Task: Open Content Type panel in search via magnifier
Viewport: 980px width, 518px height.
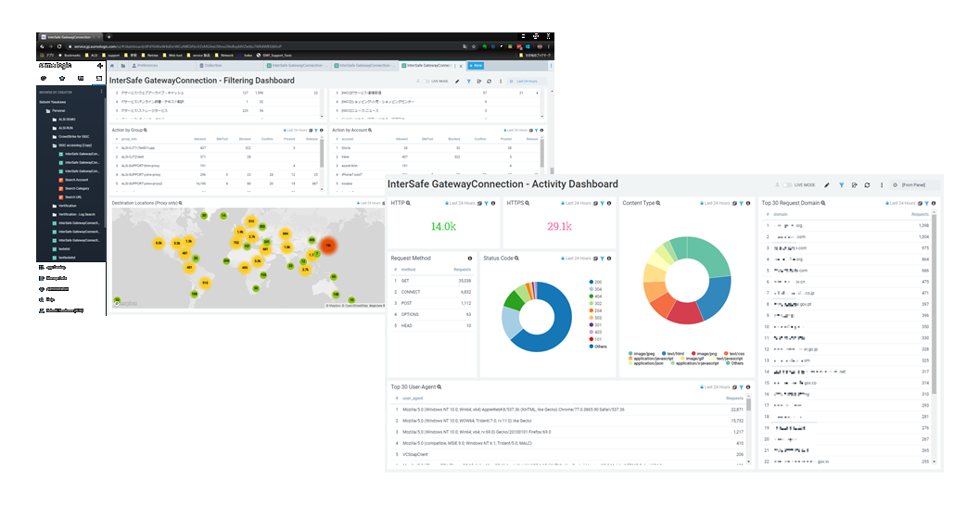Action: [x=658, y=203]
